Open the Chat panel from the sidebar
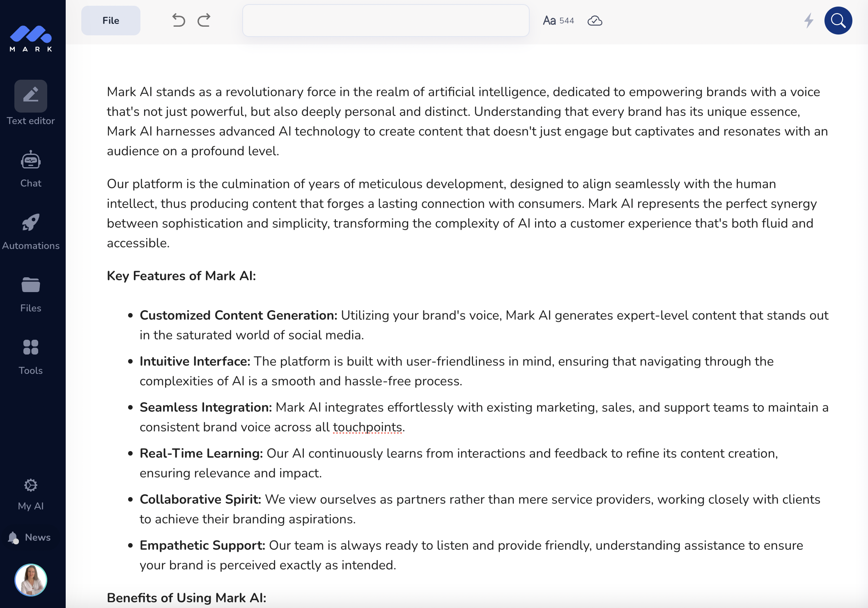868x608 pixels. coord(30,161)
